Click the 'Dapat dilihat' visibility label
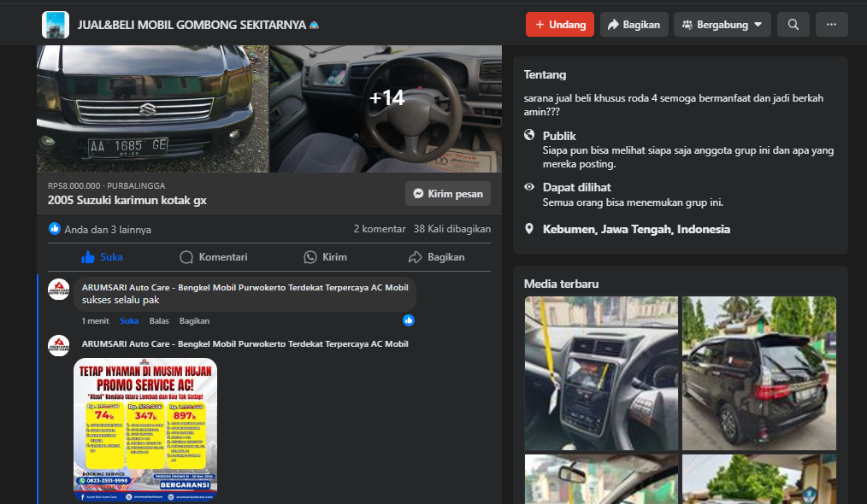The width and height of the screenshot is (867, 504). (576, 187)
